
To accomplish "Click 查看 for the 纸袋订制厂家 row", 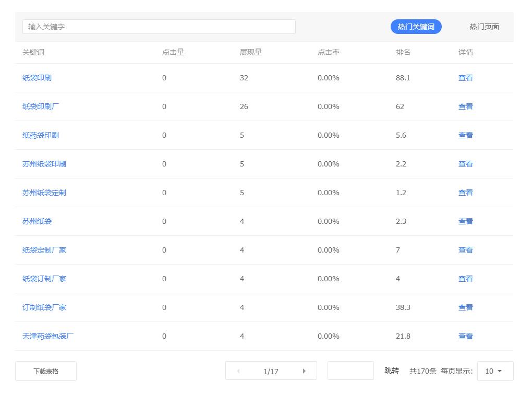I will click(x=465, y=279).
